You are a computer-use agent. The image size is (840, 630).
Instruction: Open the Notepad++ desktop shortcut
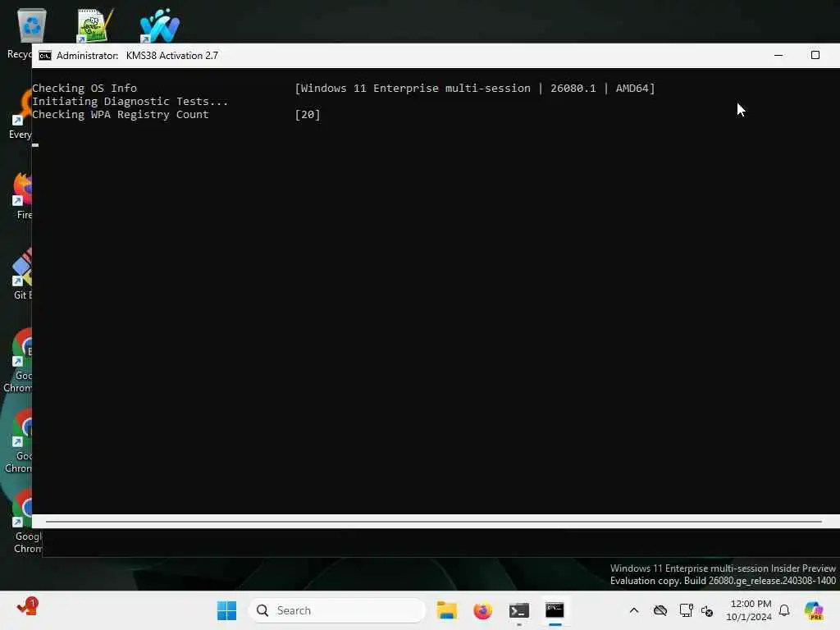(x=94, y=25)
